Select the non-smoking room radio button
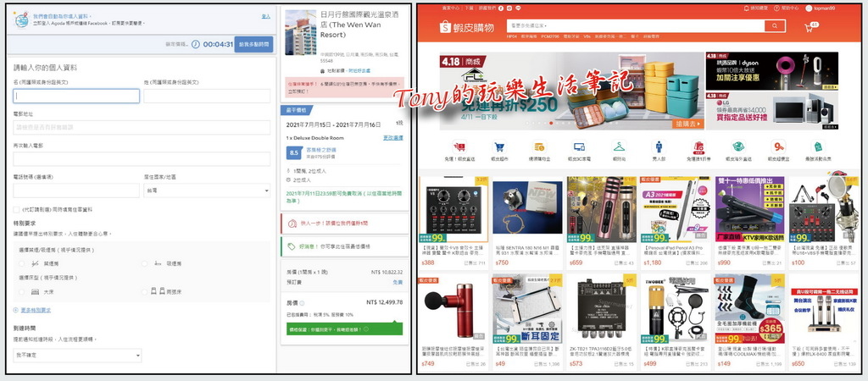The image size is (868, 381). [21, 263]
